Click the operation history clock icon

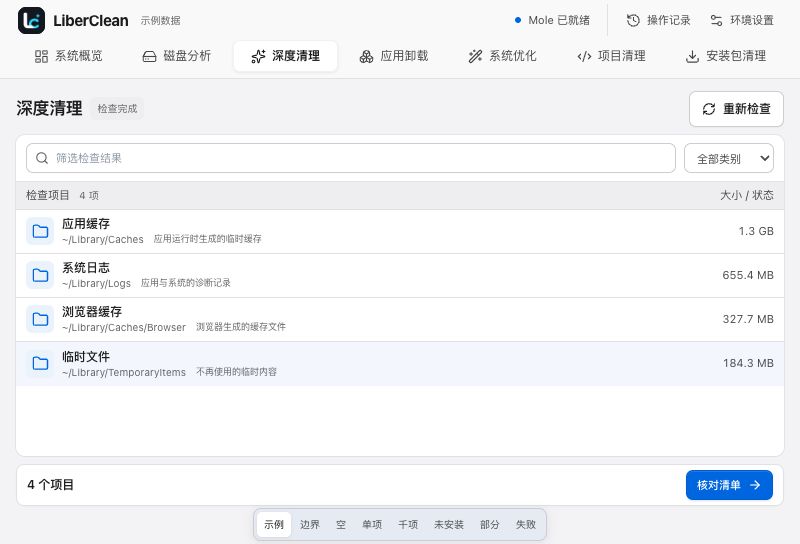(x=633, y=20)
